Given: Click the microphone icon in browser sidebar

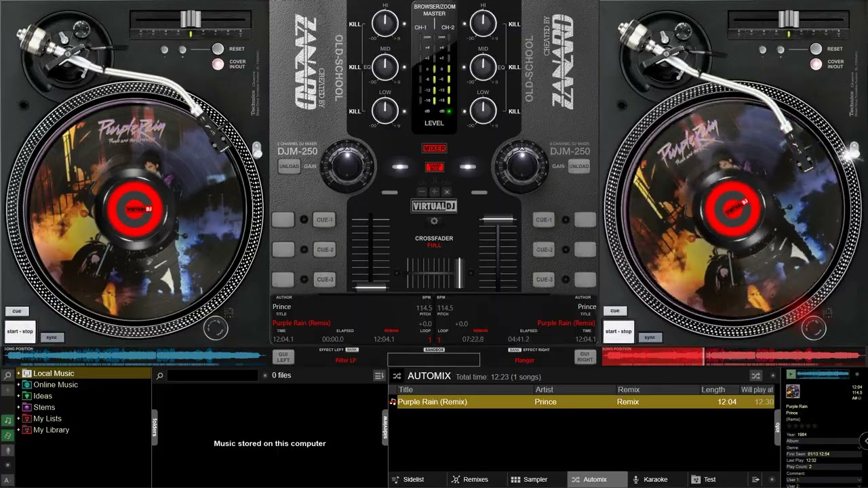Looking at the screenshot, I should [x=7, y=451].
